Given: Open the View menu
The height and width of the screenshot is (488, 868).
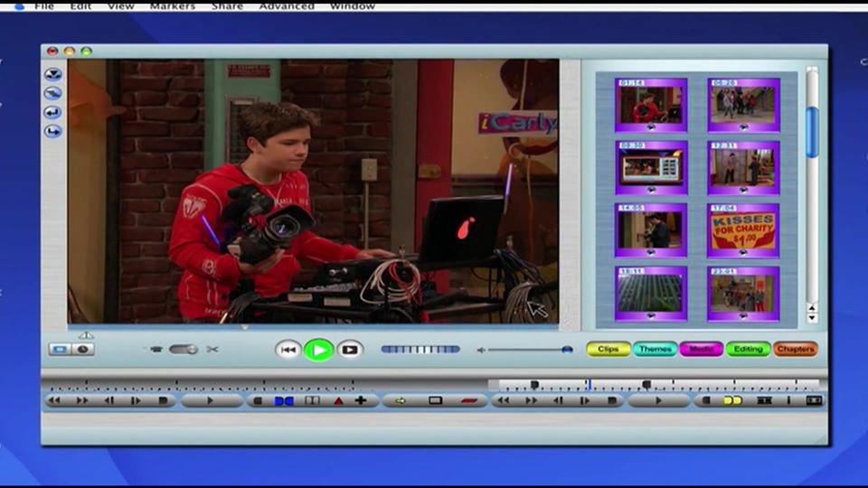Looking at the screenshot, I should [x=120, y=6].
